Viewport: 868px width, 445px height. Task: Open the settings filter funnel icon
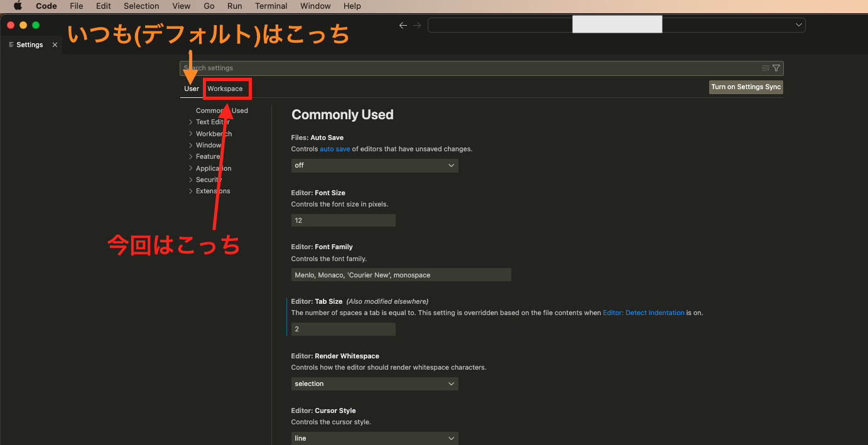[x=776, y=68]
